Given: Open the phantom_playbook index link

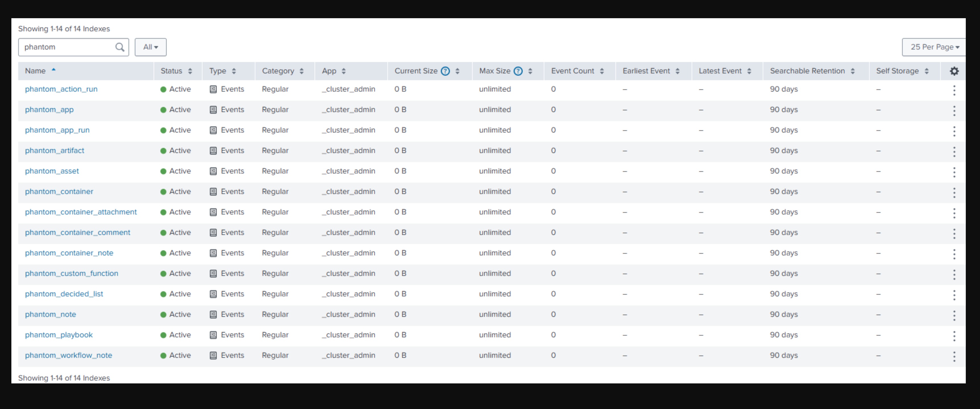Looking at the screenshot, I should (x=59, y=335).
